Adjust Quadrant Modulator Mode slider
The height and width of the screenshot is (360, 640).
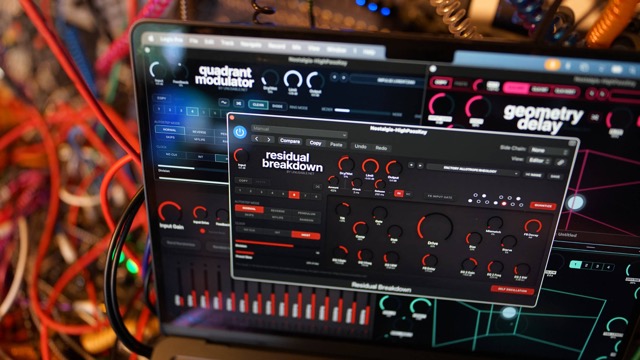(363, 111)
